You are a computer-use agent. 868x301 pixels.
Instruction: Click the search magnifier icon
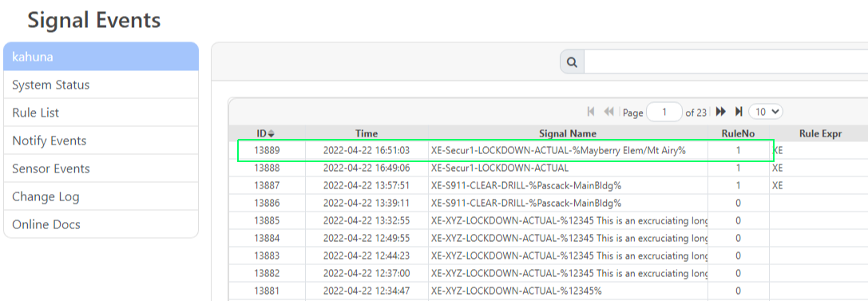[573, 62]
